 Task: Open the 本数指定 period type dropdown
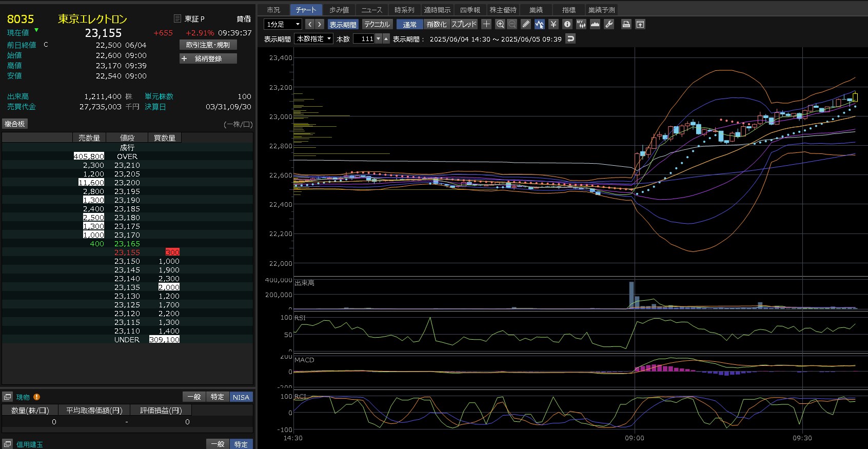tap(314, 39)
